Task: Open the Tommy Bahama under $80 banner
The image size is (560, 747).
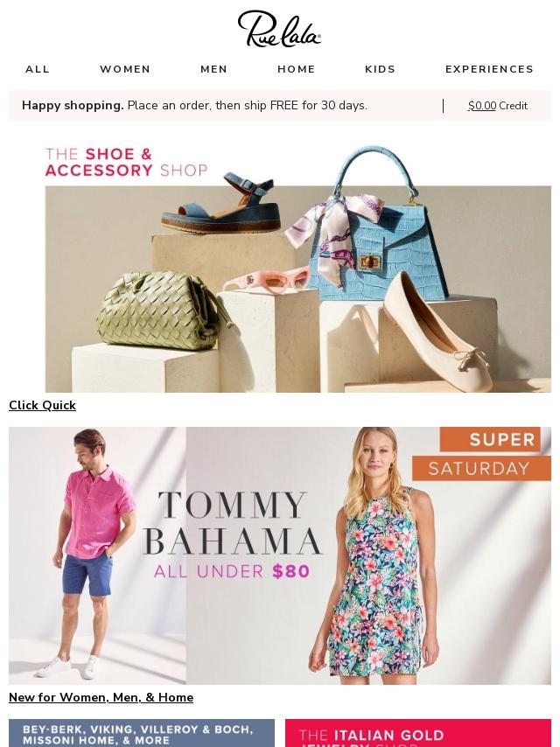Action: click(x=280, y=555)
